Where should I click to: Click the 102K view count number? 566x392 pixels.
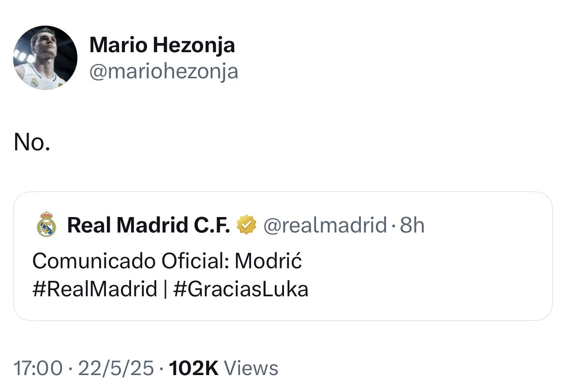click(x=192, y=368)
